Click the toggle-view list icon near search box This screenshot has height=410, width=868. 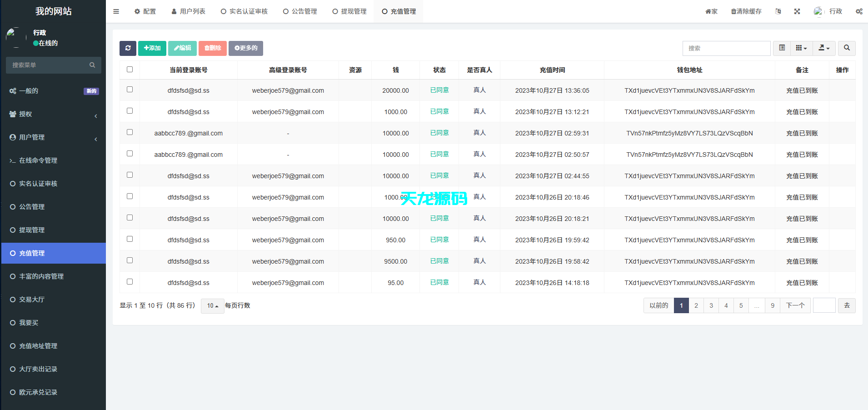[x=782, y=48]
